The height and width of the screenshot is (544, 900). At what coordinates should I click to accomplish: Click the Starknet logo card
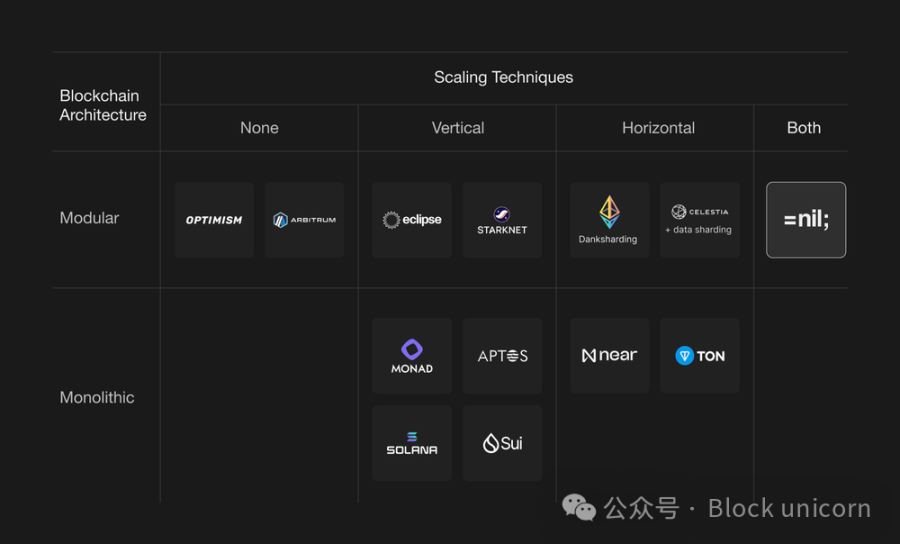[x=502, y=220]
